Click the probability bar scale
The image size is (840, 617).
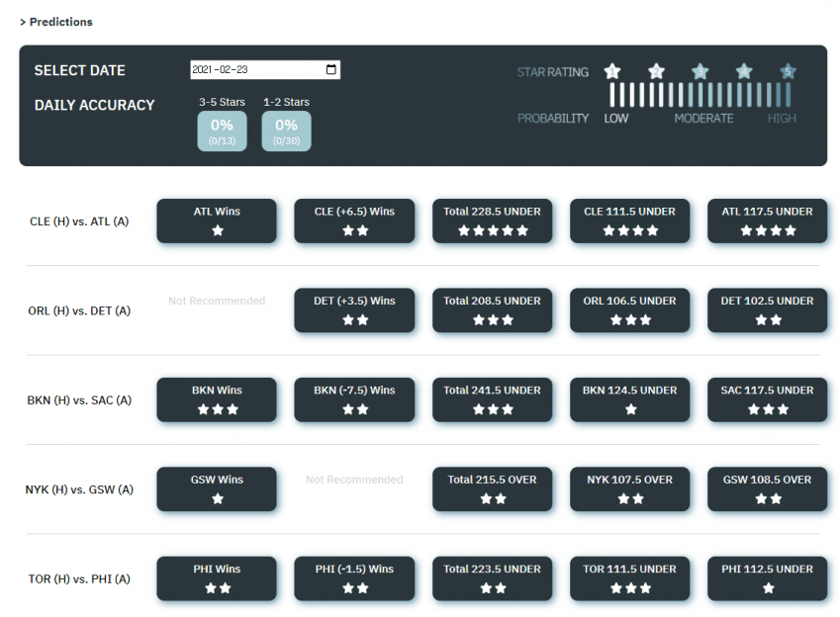[x=700, y=95]
